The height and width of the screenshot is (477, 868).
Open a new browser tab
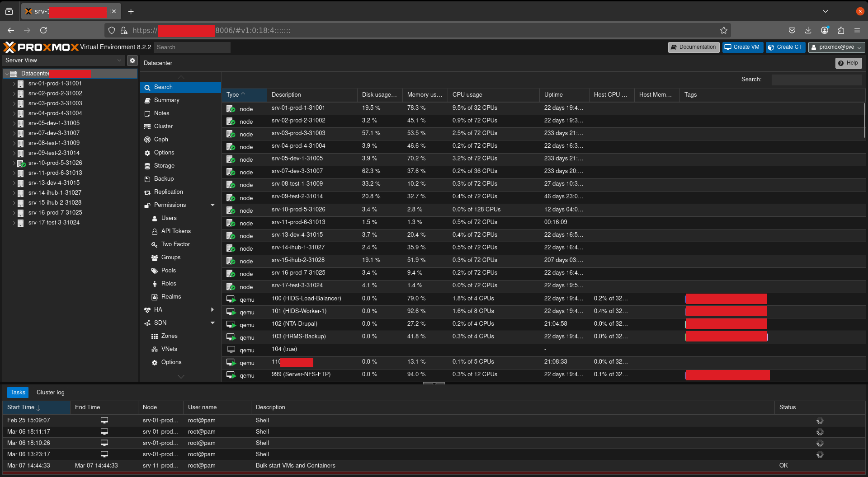point(131,11)
